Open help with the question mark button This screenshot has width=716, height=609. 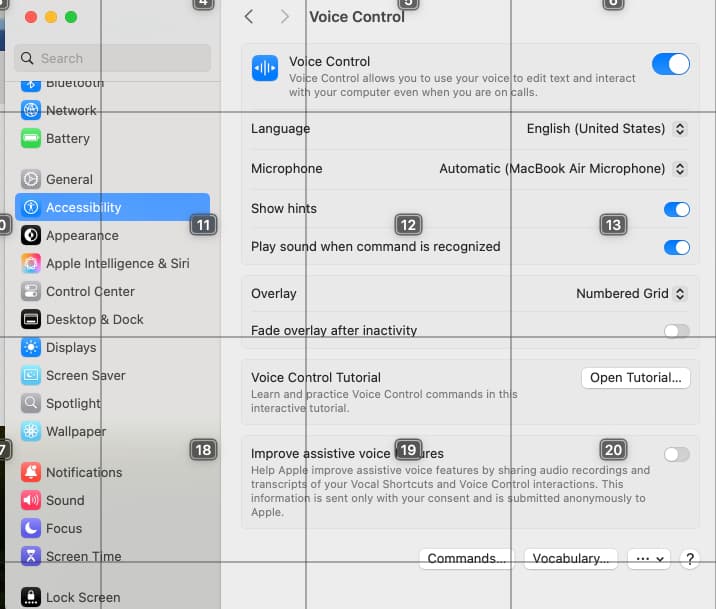tap(690, 559)
